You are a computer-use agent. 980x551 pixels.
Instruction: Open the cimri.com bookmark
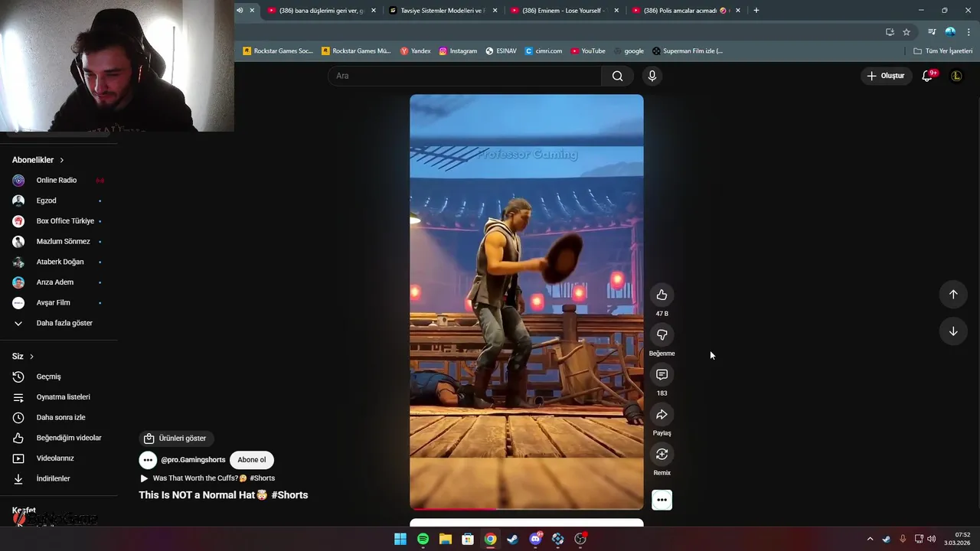coord(544,51)
